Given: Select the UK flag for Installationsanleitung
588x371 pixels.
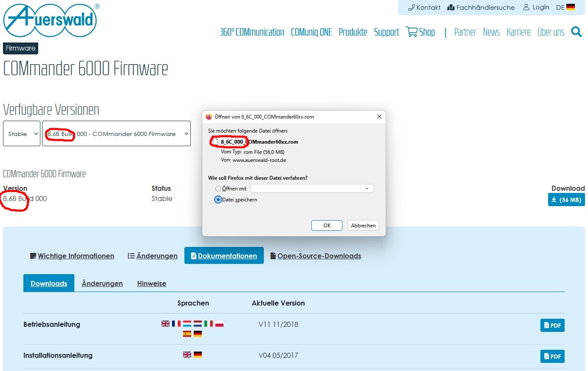Looking at the screenshot, I should (187, 354).
